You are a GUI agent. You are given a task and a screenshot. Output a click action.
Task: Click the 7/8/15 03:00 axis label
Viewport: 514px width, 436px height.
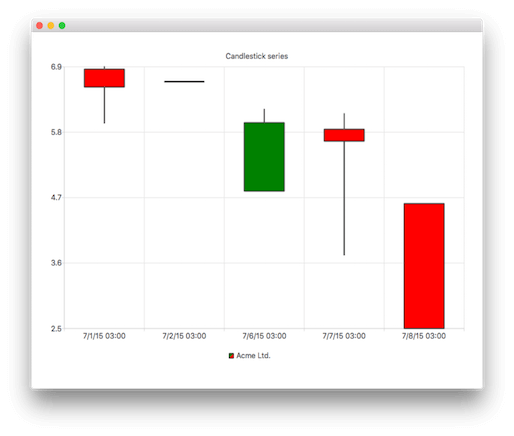click(x=424, y=336)
